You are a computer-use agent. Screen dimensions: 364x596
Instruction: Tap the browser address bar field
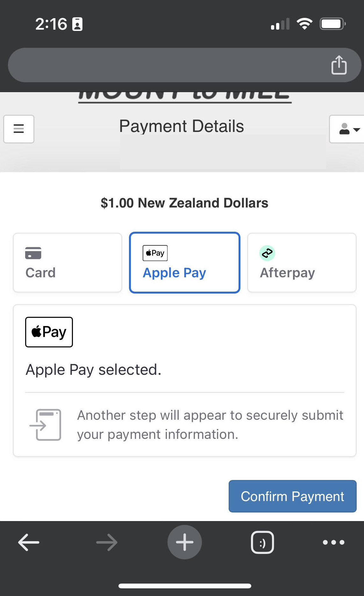pos(166,65)
